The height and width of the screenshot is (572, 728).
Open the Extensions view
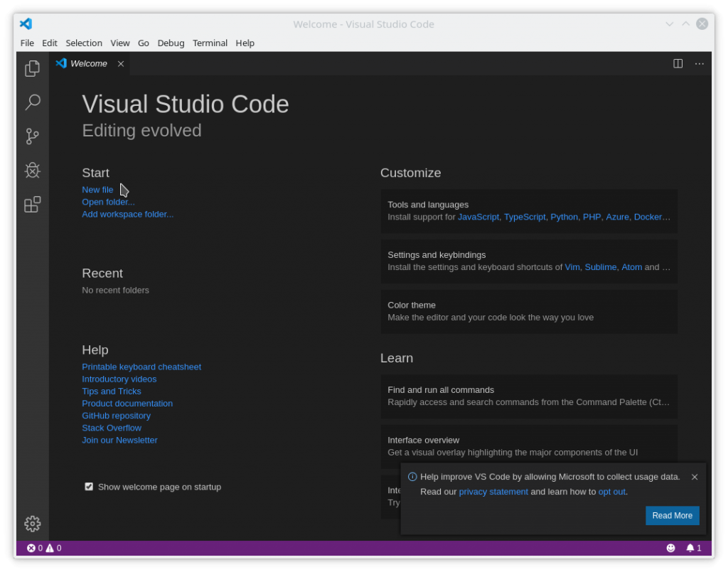click(x=33, y=204)
